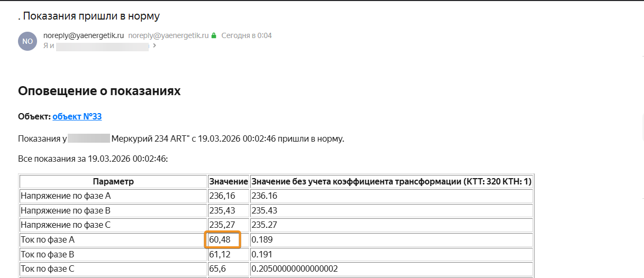644x278 pixels.
Task: Click the Параметр column header
Action: 113,181
